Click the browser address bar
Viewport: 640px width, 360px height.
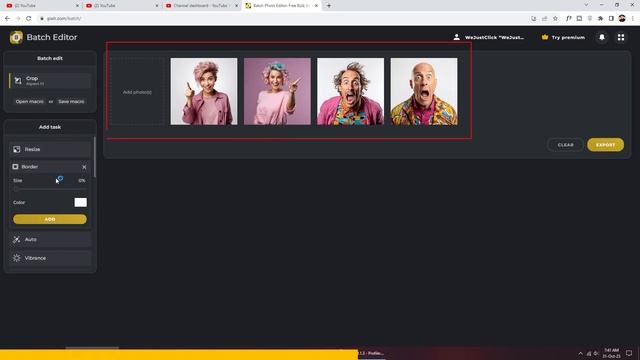pos(282,18)
